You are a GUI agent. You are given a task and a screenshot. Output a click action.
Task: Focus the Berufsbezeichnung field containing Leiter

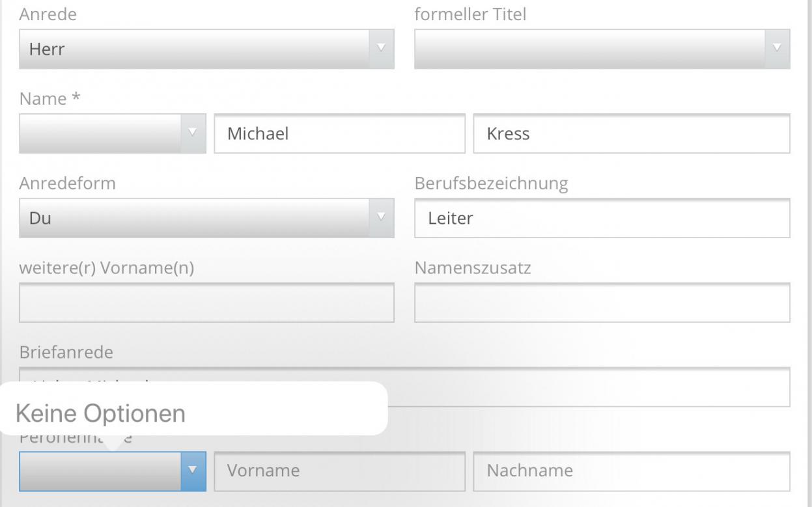coord(602,218)
